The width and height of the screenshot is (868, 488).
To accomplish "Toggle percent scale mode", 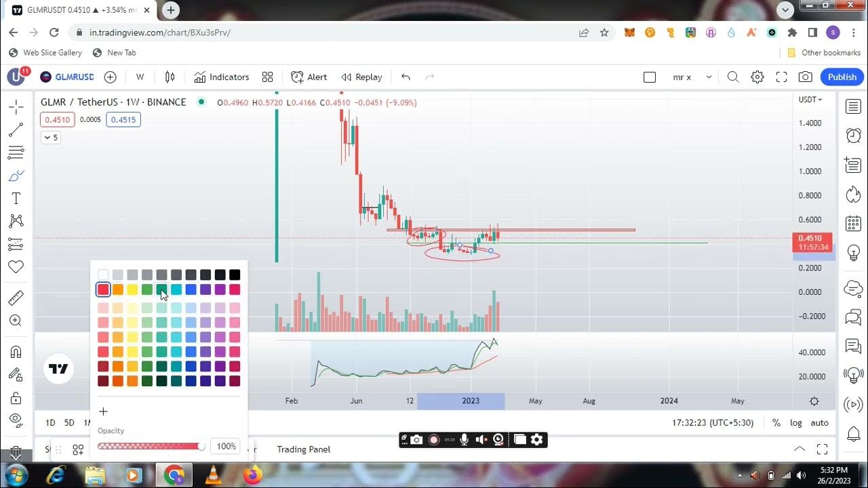I will pyautogui.click(x=776, y=423).
